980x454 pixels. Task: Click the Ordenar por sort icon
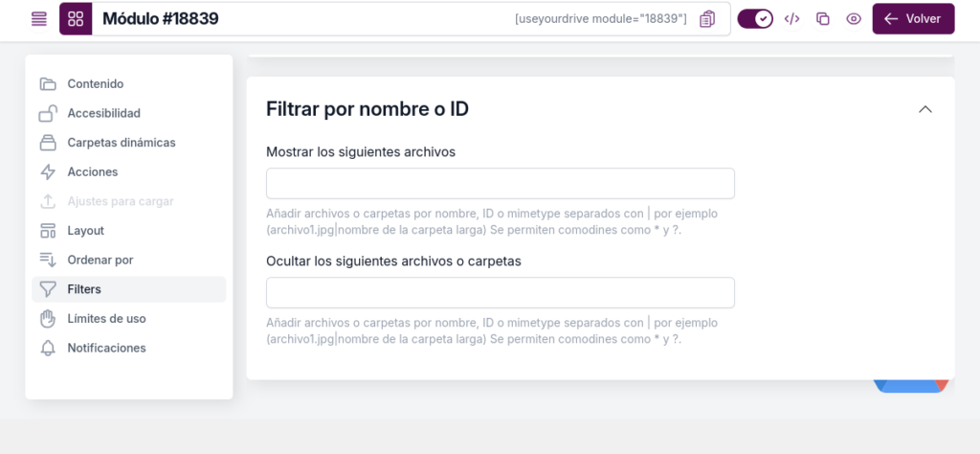48,261
